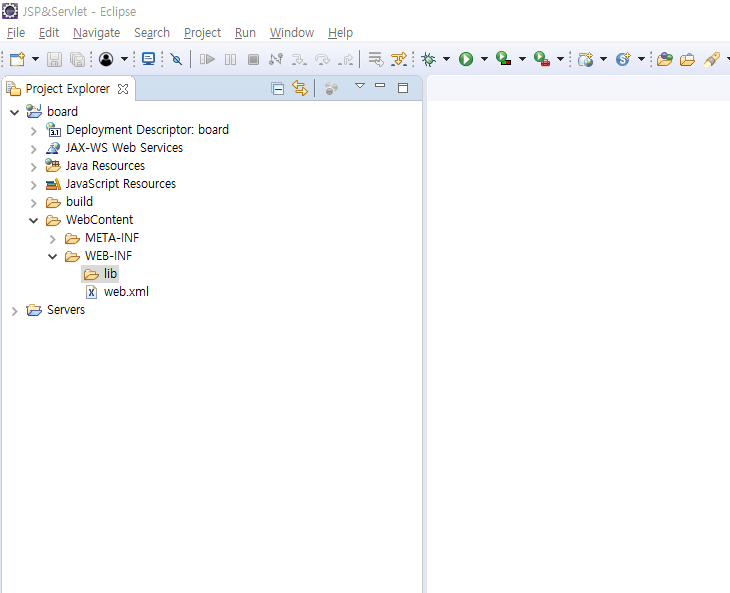730x593 pixels.
Task: Open the New Servlet dropdown arrow
Action: [641, 59]
